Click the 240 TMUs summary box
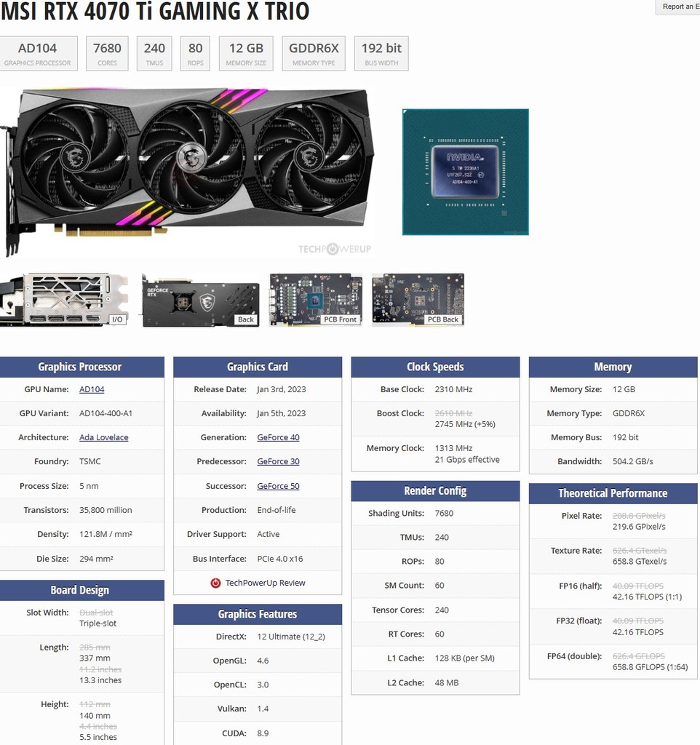This screenshot has height=745, width=700. point(154,53)
